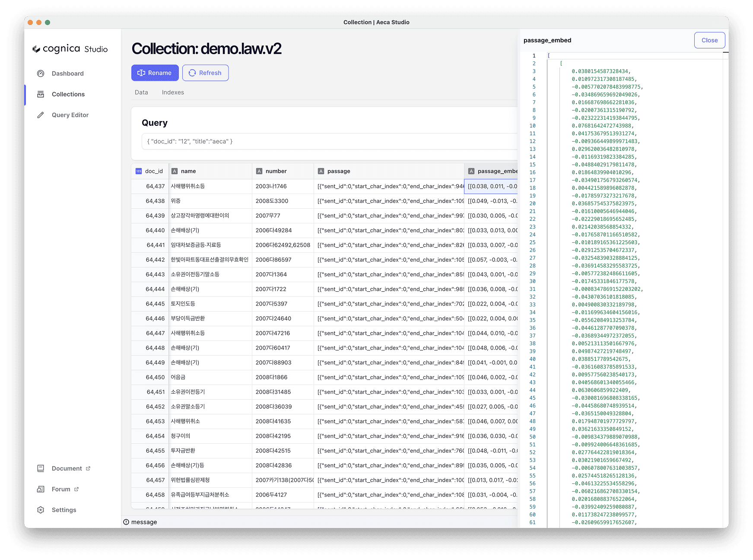
Task: Refresh the collection data
Action: tap(205, 73)
